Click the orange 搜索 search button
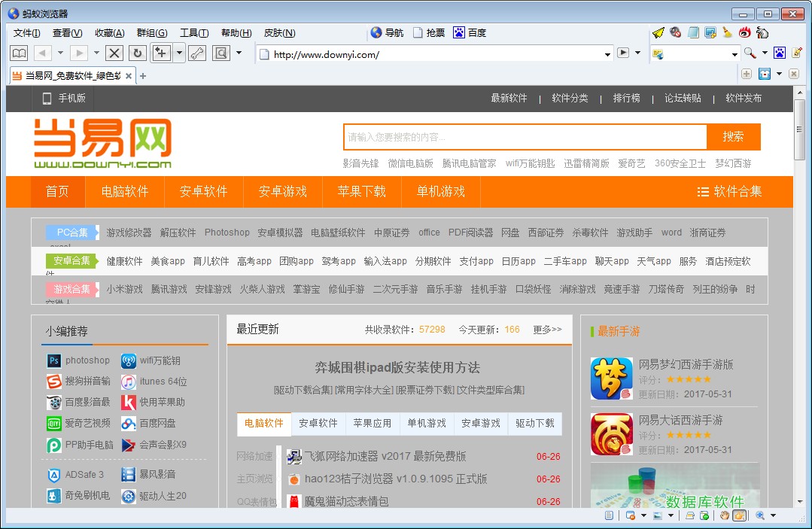 click(x=734, y=136)
